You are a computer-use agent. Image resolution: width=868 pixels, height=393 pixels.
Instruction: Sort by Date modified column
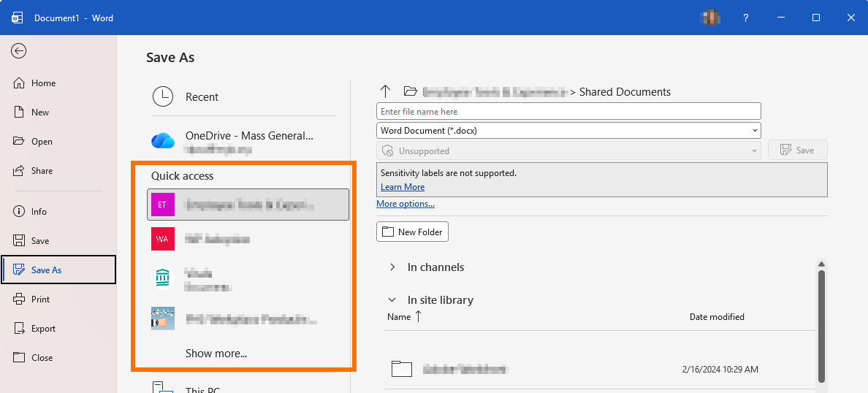pyautogui.click(x=717, y=316)
